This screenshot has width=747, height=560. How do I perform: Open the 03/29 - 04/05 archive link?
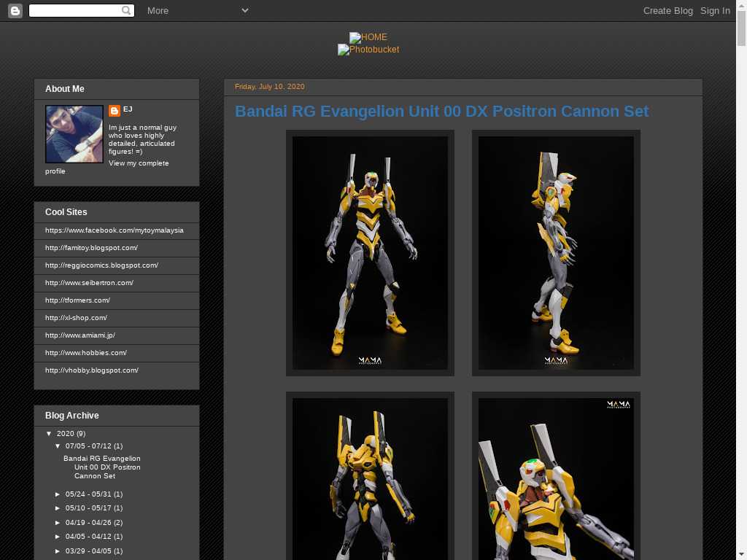pyautogui.click(x=88, y=551)
